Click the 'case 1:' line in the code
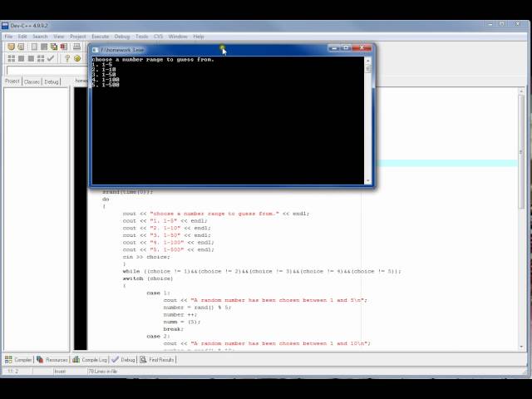Screen dimensions: 532x399 click(x=158, y=293)
